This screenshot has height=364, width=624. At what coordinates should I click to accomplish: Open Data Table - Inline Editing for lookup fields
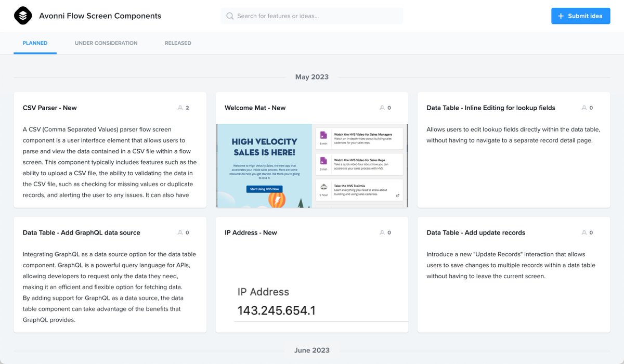(x=491, y=108)
